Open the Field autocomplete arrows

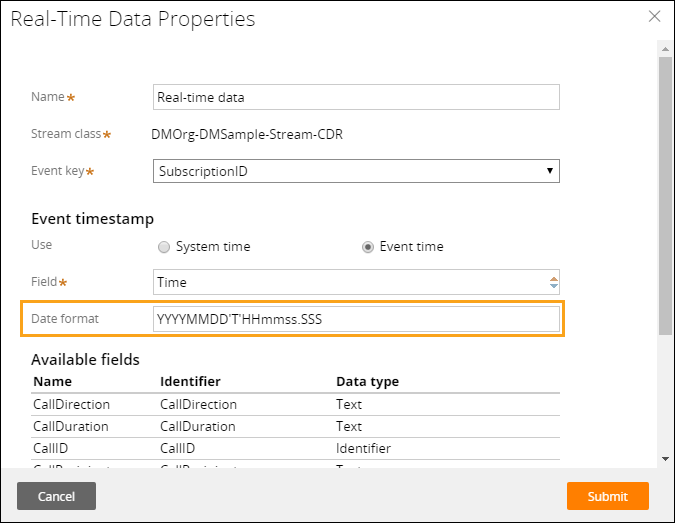coord(554,282)
